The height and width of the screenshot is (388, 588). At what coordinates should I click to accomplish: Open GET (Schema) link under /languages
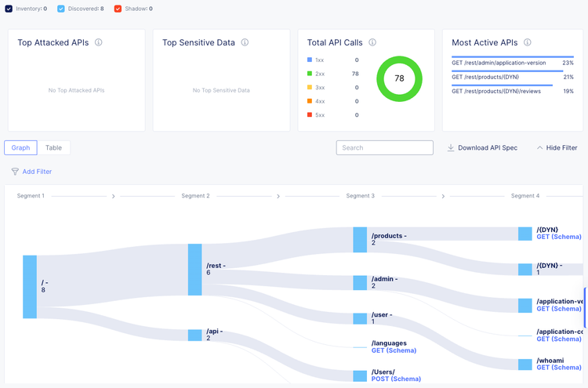coord(394,350)
